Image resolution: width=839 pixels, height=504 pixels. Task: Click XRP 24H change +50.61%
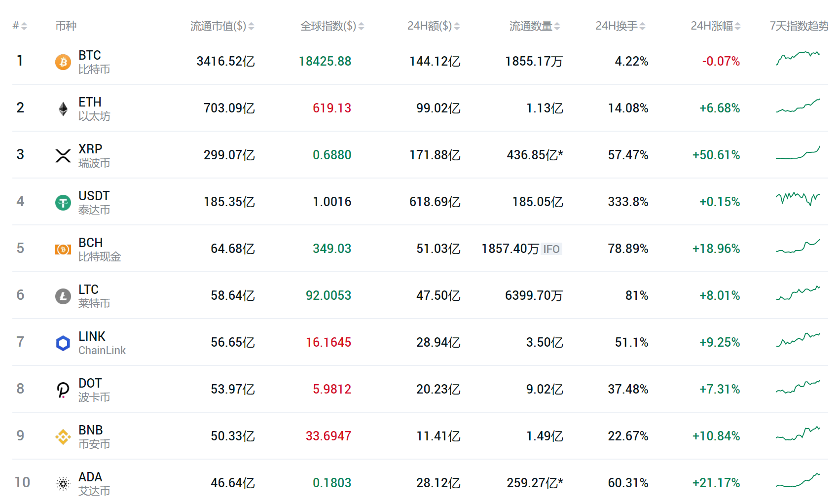(x=716, y=155)
